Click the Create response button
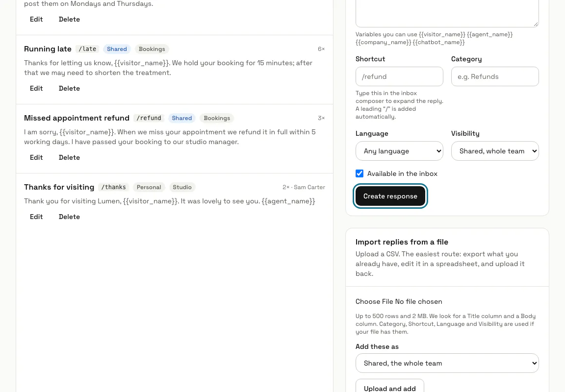The height and width of the screenshot is (392, 565). 390,196
